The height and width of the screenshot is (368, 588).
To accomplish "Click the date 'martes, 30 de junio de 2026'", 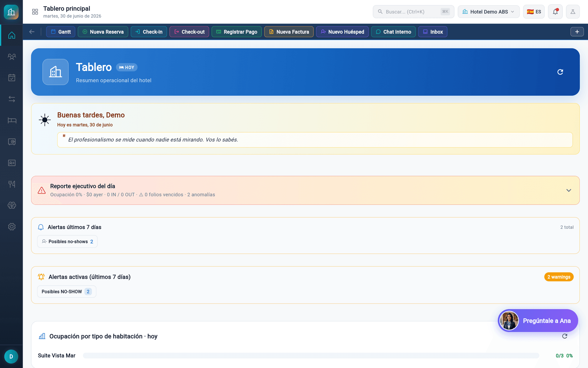I will (x=72, y=16).
